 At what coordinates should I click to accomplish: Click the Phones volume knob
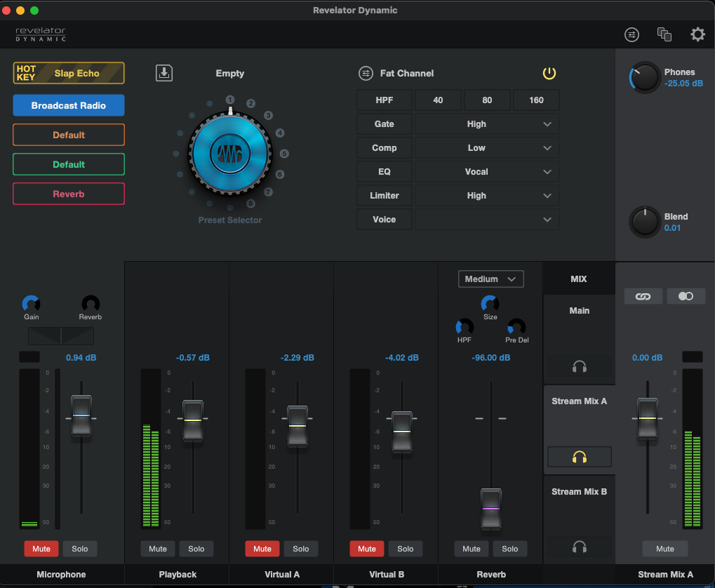click(x=645, y=78)
